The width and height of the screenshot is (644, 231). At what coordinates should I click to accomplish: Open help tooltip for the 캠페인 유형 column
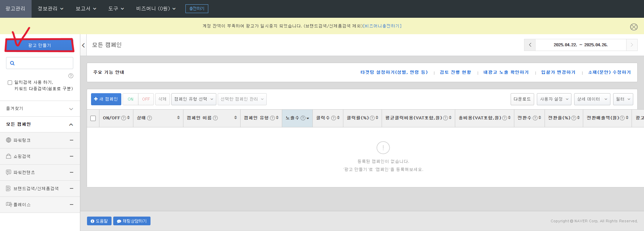point(272,118)
